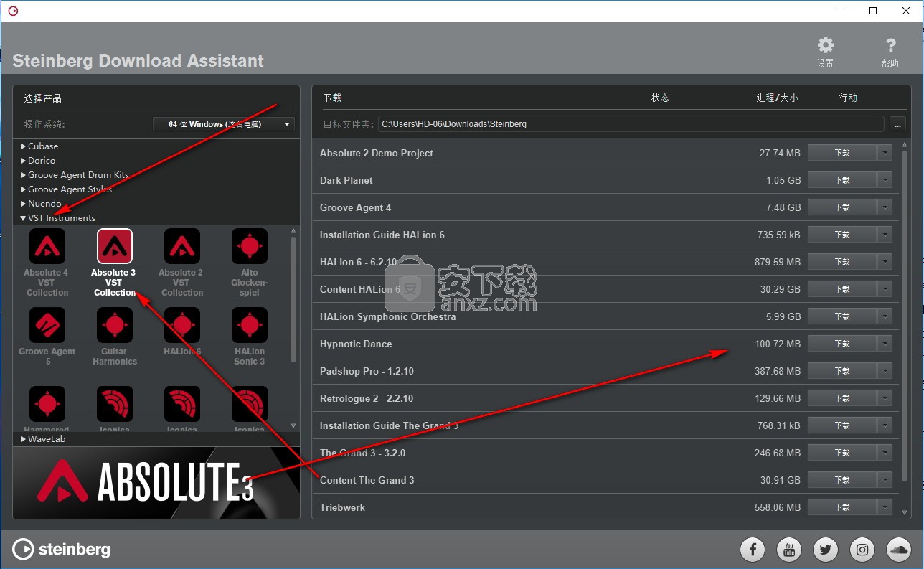Download Content The Grand 3
The height and width of the screenshot is (569, 924).
(x=842, y=480)
